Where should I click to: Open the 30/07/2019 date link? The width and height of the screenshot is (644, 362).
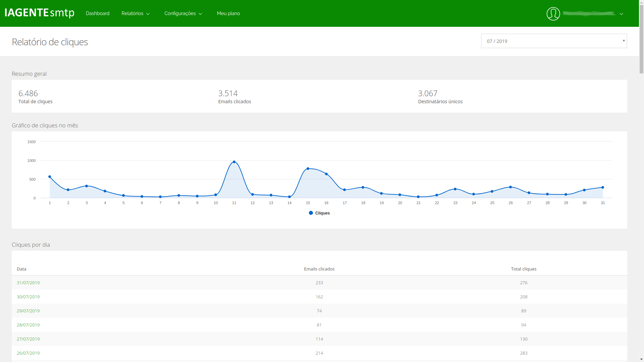28,297
